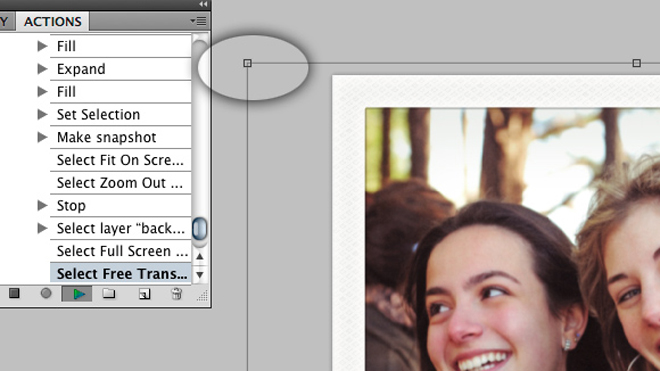Select the Select layer "back..." step
The width and height of the screenshot is (660, 371).
coord(120,228)
